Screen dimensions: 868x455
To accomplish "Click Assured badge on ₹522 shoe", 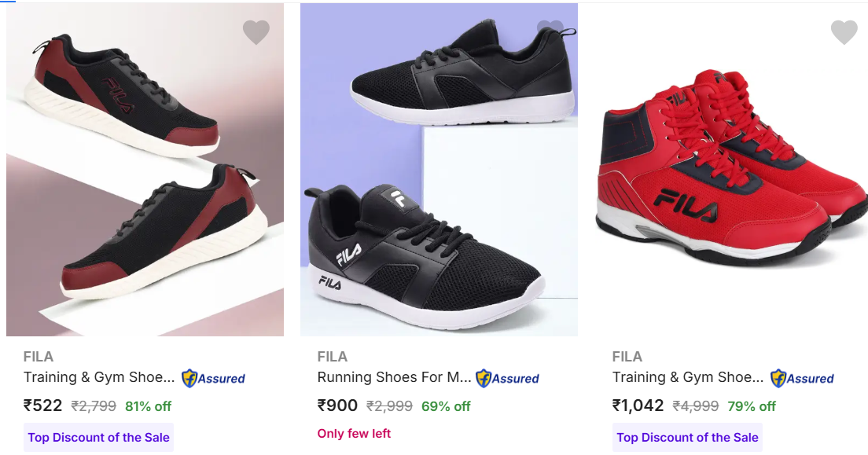I will click(x=214, y=378).
